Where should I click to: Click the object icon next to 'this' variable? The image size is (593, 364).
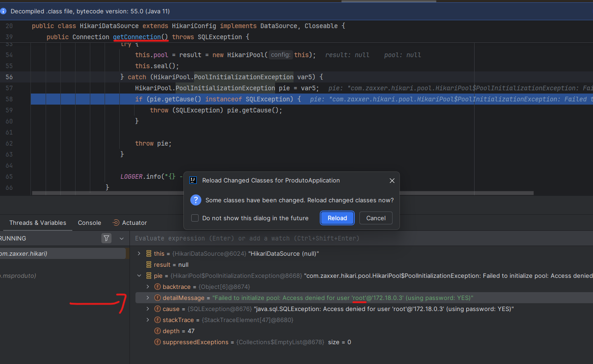click(x=149, y=254)
